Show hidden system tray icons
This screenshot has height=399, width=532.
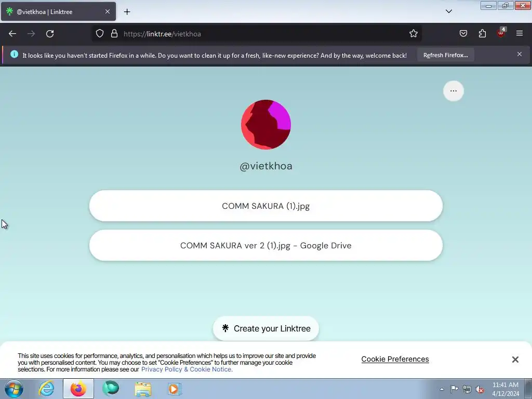tap(442, 389)
